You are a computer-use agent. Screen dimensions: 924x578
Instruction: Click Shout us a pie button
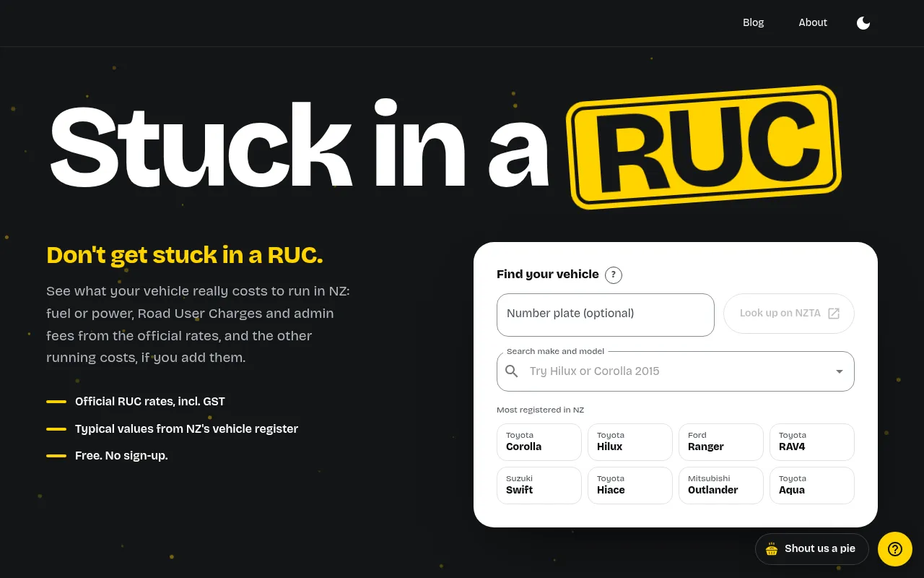point(812,549)
